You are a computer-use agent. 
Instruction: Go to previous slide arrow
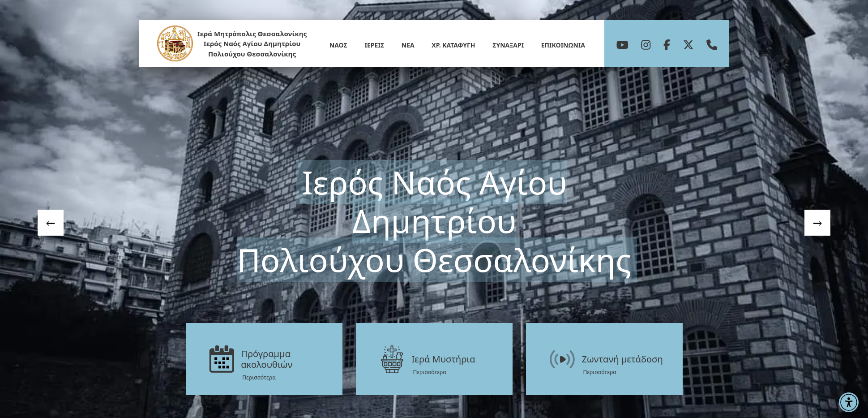pos(51,223)
